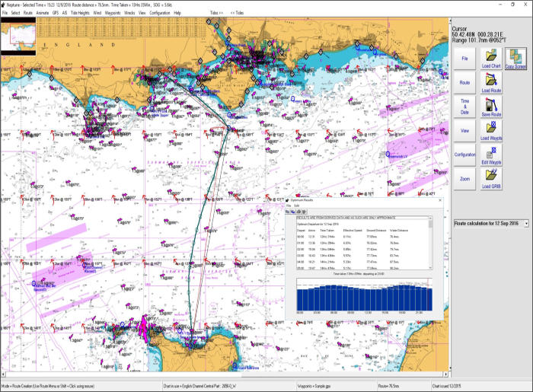Image resolution: width=533 pixels, height=392 pixels.
Task: Click the Load Chart icon
Action: 491,57
